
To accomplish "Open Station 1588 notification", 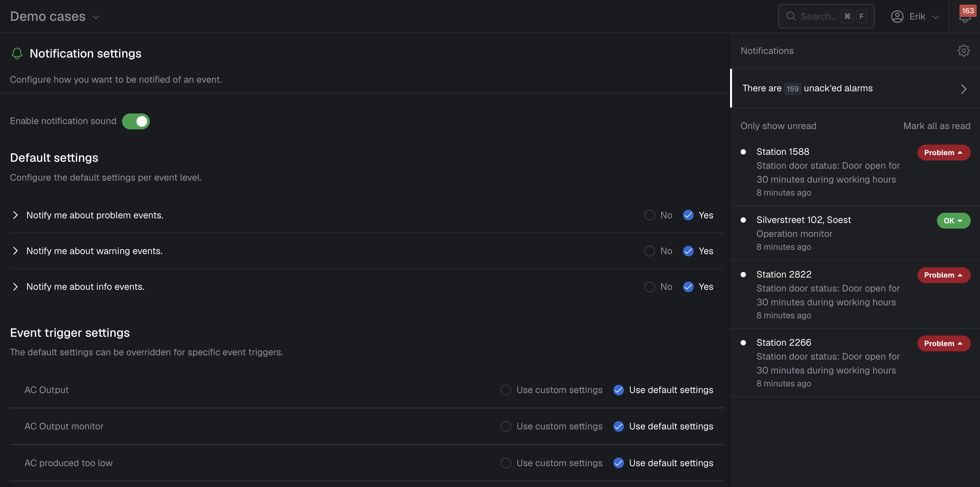I will click(x=855, y=172).
